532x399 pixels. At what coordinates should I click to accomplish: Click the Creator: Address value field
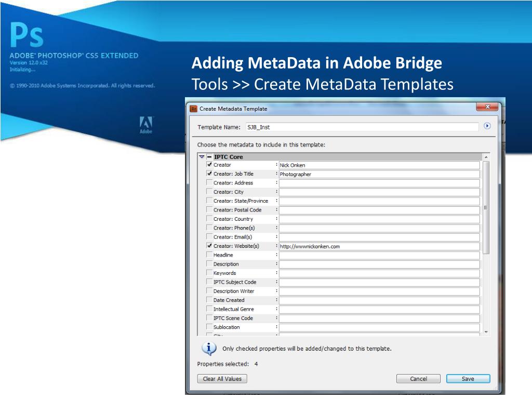coord(379,183)
